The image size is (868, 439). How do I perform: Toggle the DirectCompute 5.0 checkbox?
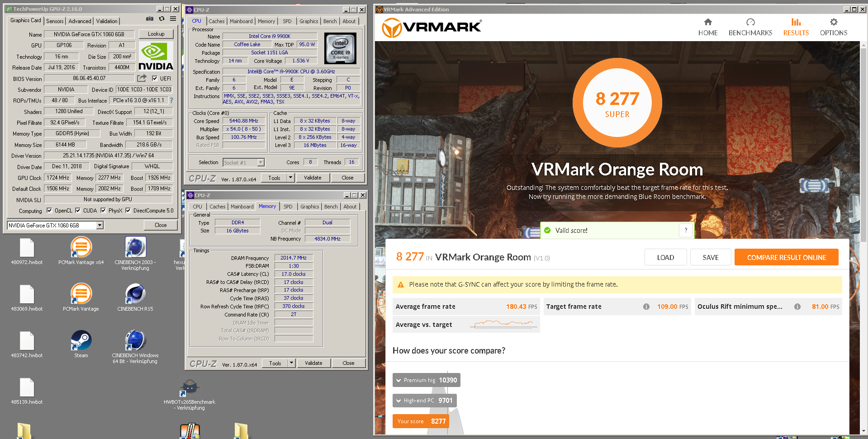pos(128,210)
